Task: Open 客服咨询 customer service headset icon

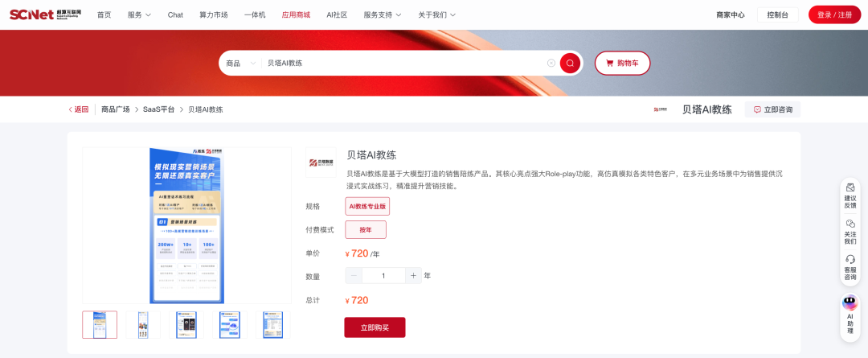Action: (x=850, y=259)
